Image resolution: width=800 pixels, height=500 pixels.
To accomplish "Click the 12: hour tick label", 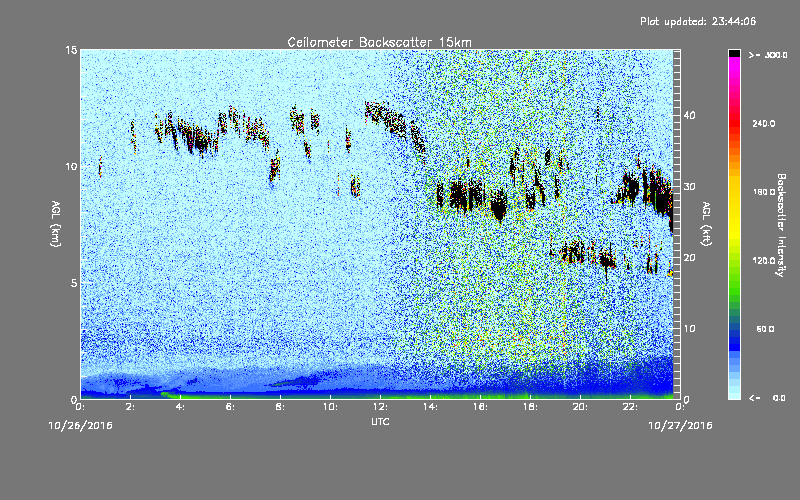I will [x=381, y=407].
